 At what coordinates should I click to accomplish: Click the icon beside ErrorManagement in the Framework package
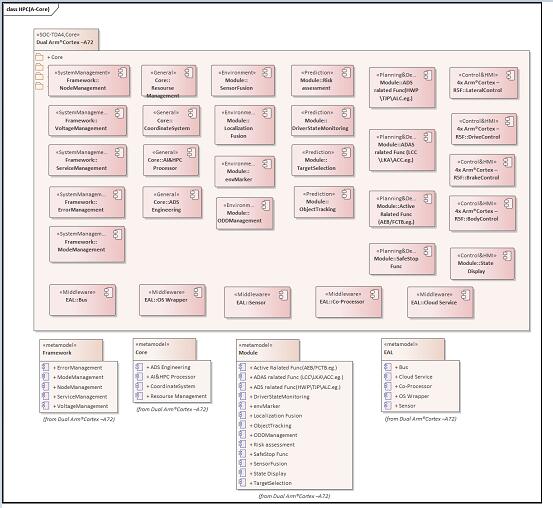[45, 367]
